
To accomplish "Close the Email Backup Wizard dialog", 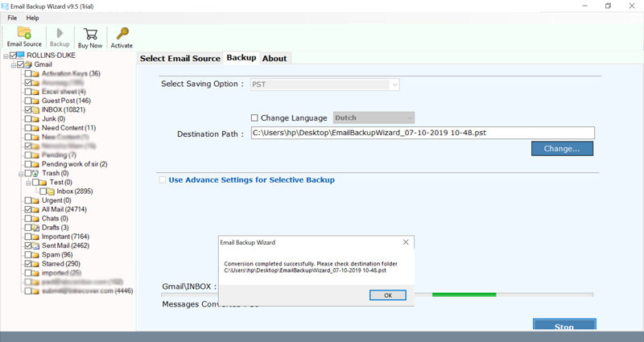I will pyautogui.click(x=405, y=242).
